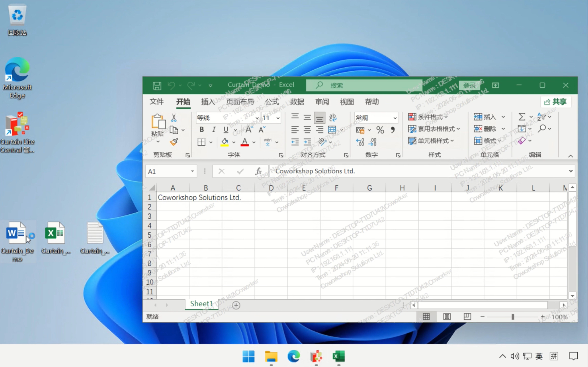The image size is (588, 367).
Task: Toggle Underline formatting
Action: click(226, 130)
